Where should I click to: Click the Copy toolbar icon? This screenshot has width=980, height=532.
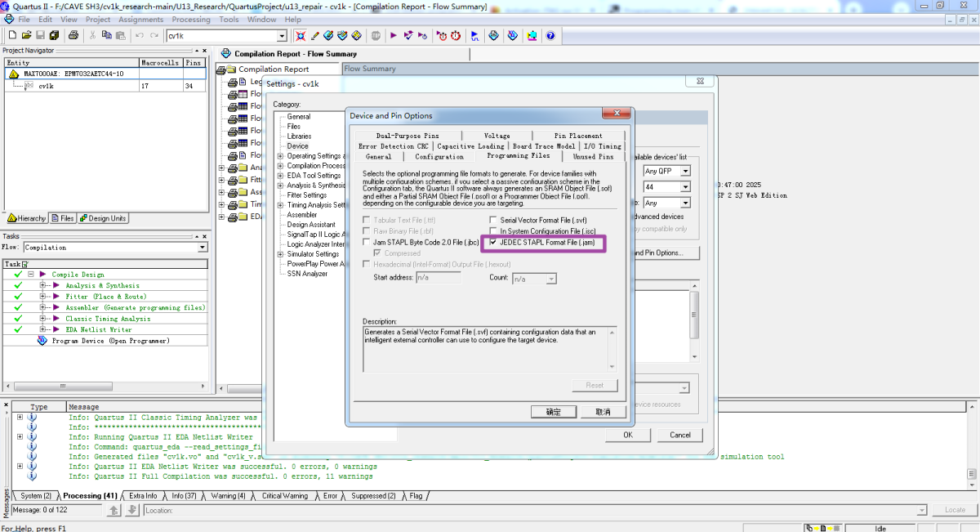(x=106, y=36)
